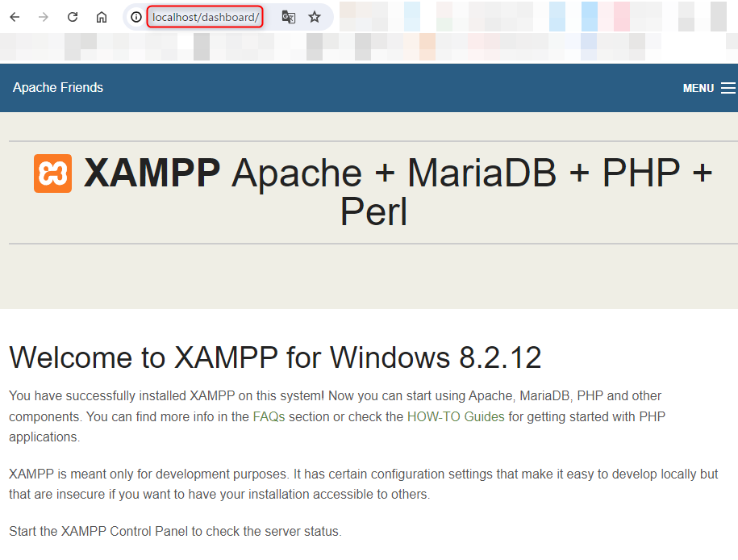738x560 pixels.
Task: View site information icon beside URL
Action: coord(136,18)
